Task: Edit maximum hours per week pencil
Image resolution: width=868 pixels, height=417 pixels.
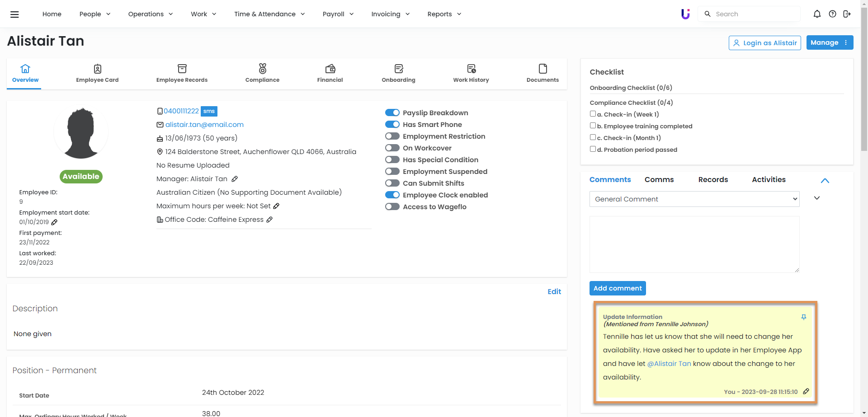Action: (x=276, y=206)
